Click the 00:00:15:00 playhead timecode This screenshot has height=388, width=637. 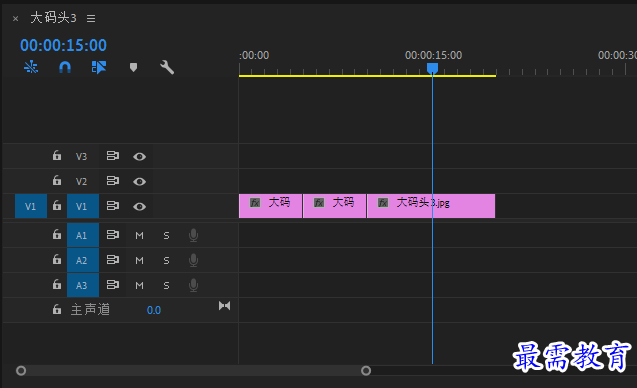point(63,45)
